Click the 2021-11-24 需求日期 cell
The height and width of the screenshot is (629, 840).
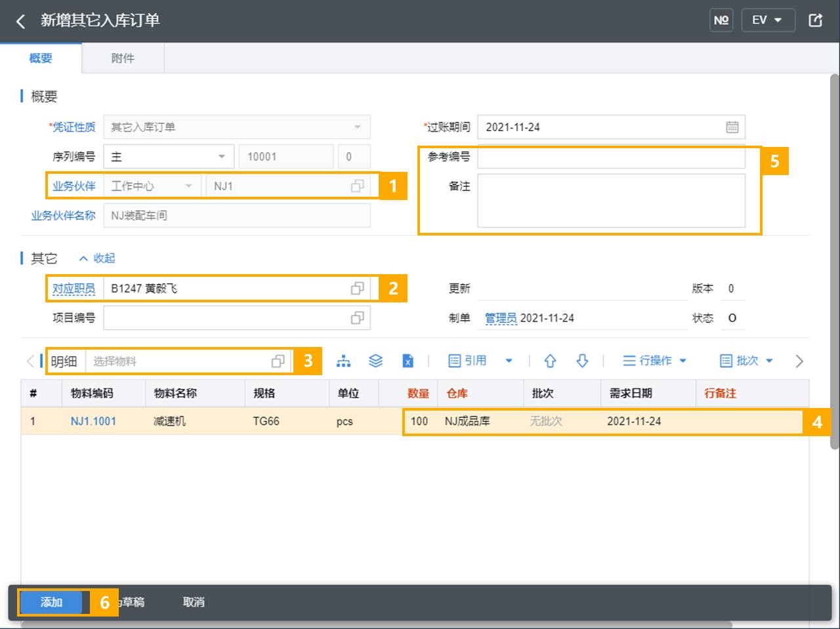tap(634, 421)
